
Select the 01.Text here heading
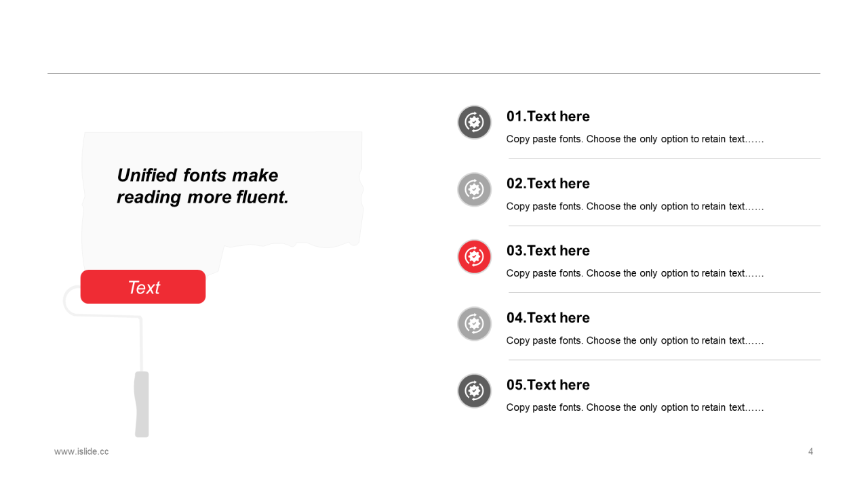[x=548, y=117]
